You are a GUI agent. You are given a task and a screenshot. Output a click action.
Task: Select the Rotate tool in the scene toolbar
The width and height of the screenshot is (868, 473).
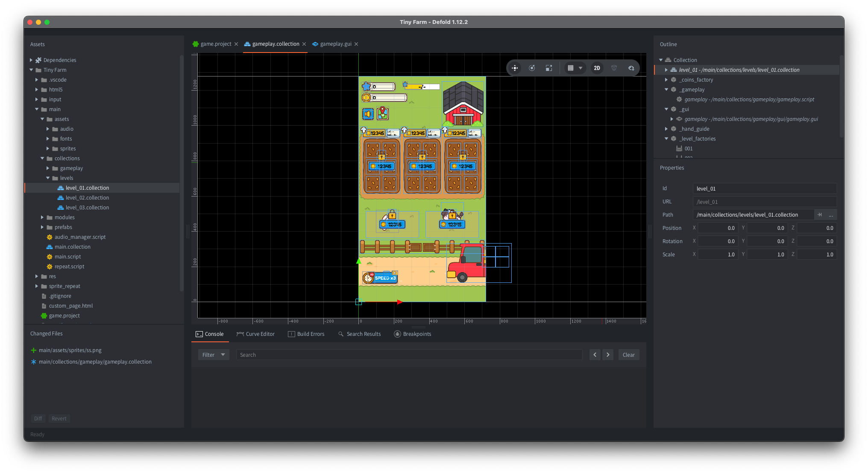click(532, 68)
